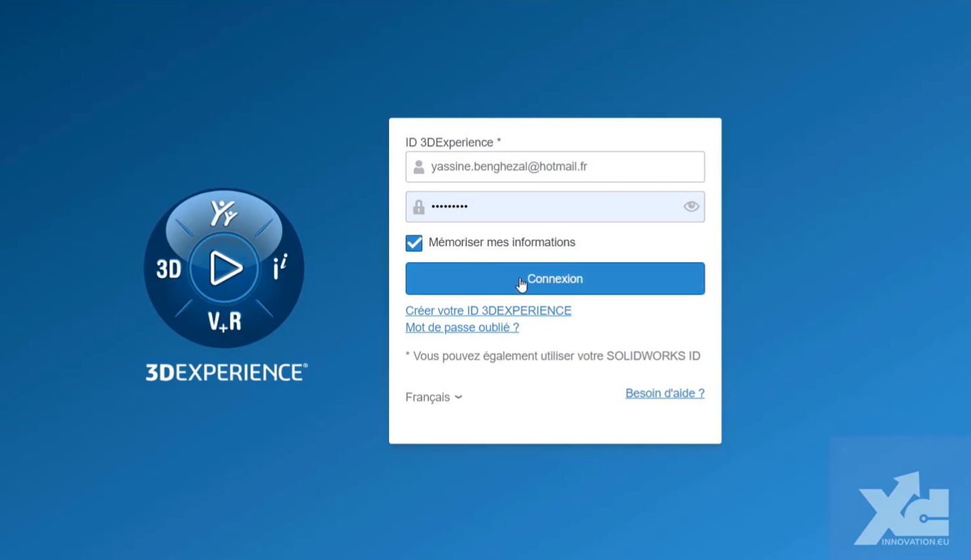Click the Mémoriser mes informations label text

point(501,243)
